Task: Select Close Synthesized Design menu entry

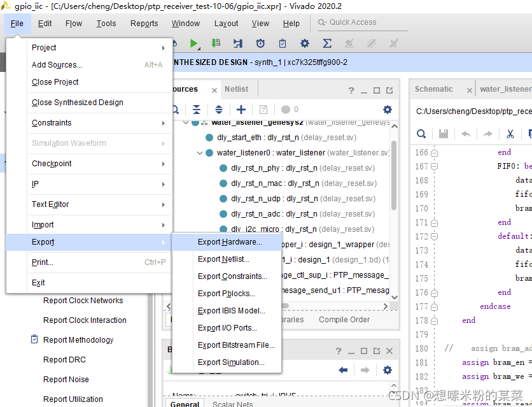Action: [x=90, y=103]
